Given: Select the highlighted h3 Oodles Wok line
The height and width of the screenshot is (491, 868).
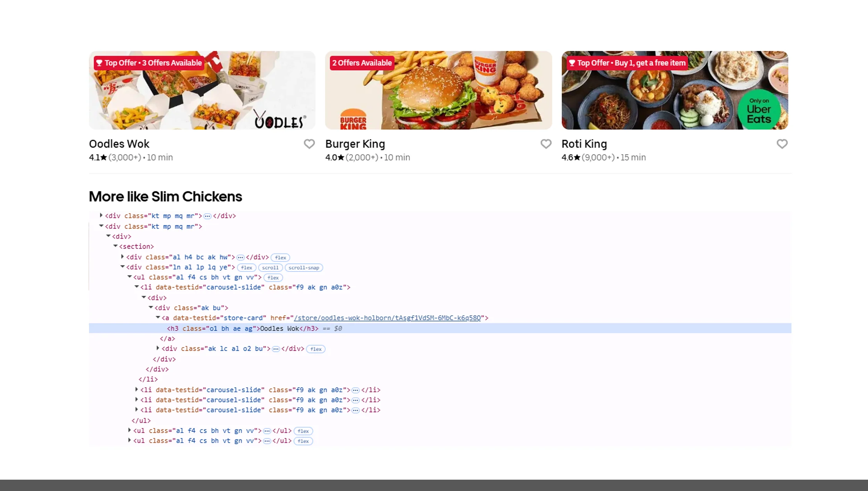Looking at the screenshot, I should tap(242, 329).
